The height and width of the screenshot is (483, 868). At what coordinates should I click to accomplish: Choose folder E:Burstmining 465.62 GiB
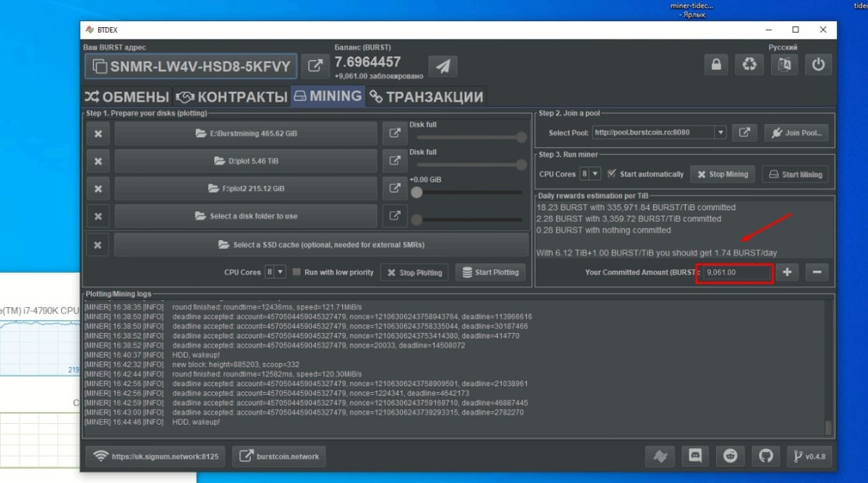[x=245, y=134]
